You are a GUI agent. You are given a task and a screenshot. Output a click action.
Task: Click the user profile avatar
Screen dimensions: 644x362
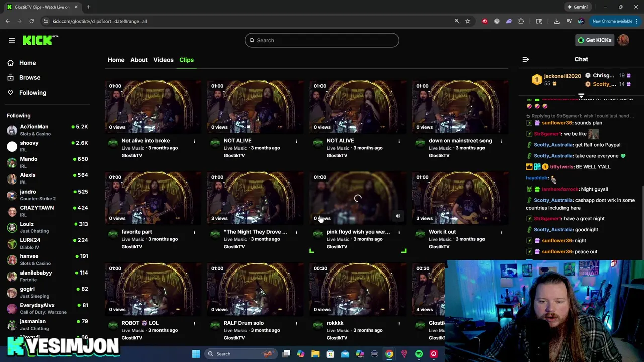(623, 40)
